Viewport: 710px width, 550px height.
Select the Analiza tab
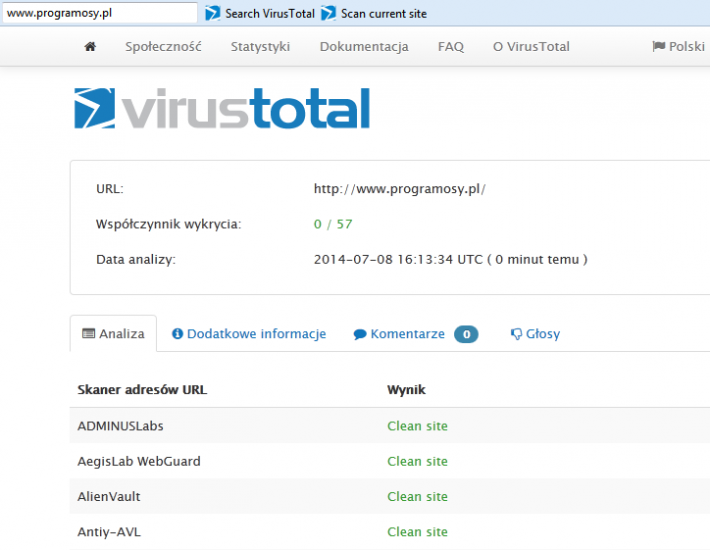(x=113, y=334)
